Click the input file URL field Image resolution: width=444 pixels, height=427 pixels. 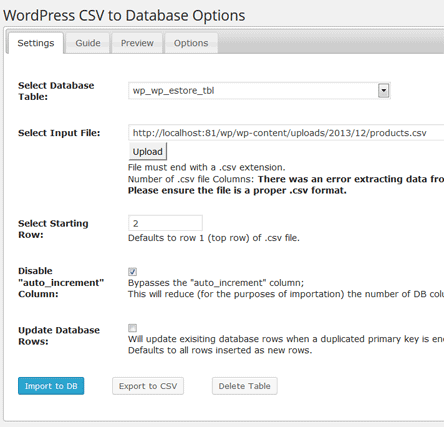coord(286,133)
